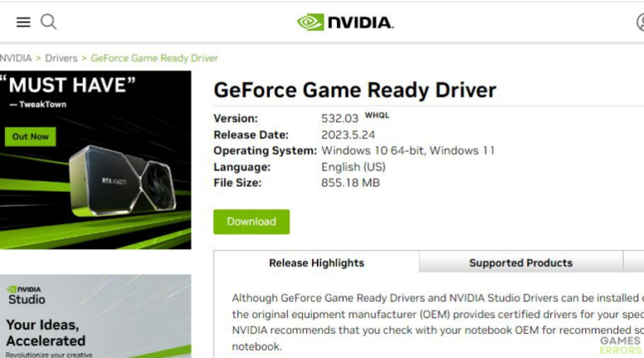Image resolution: width=644 pixels, height=358 pixels.
Task: Click the GeForce Game Ready Driver heading
Action: tap(355, 90)
